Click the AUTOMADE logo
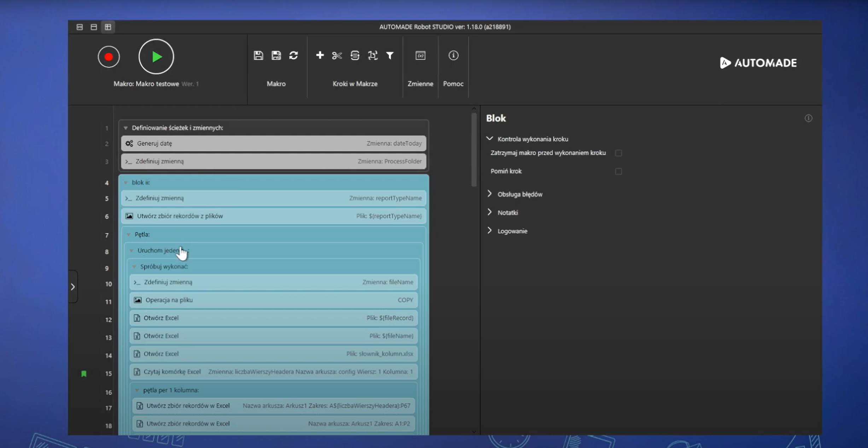The height and width of the screenshot is (448, 868). coord(758,63)
